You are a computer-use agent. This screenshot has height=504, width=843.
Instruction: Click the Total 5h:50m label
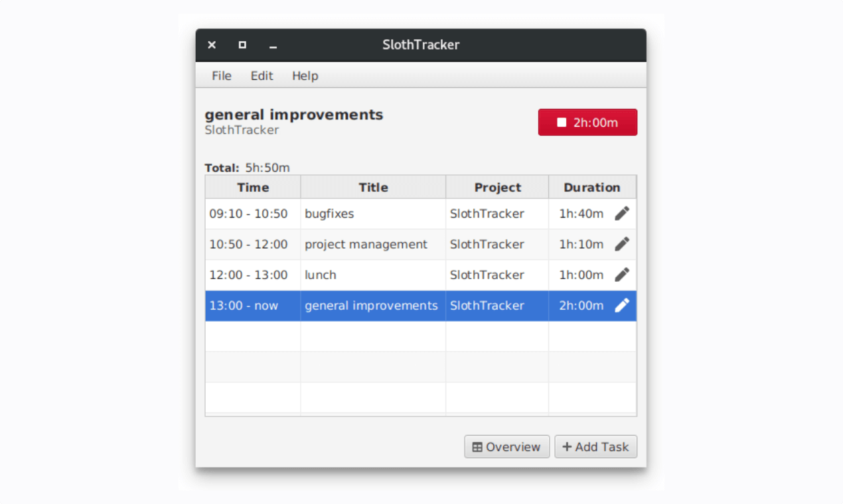click(247, 168)
